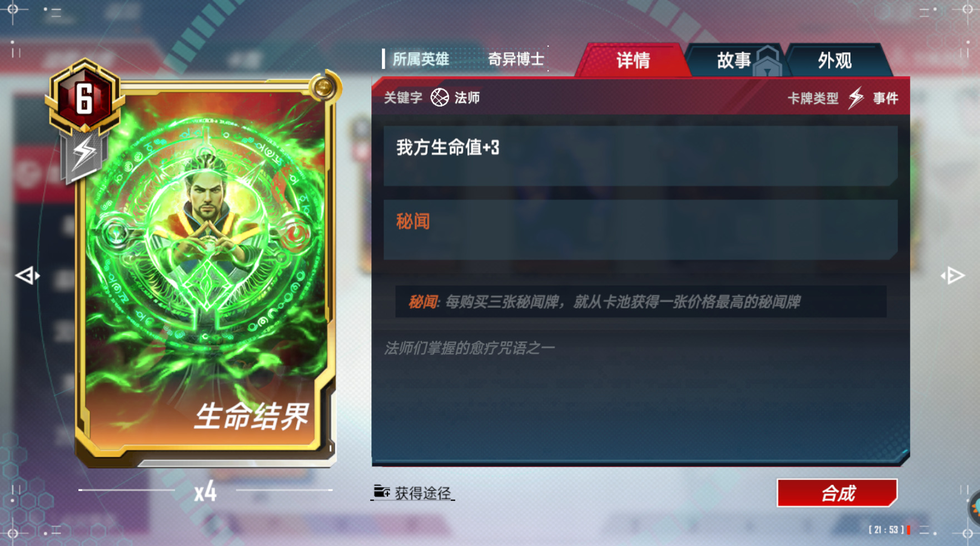Click the hexagonal cost 6 badge on the card

84,98
